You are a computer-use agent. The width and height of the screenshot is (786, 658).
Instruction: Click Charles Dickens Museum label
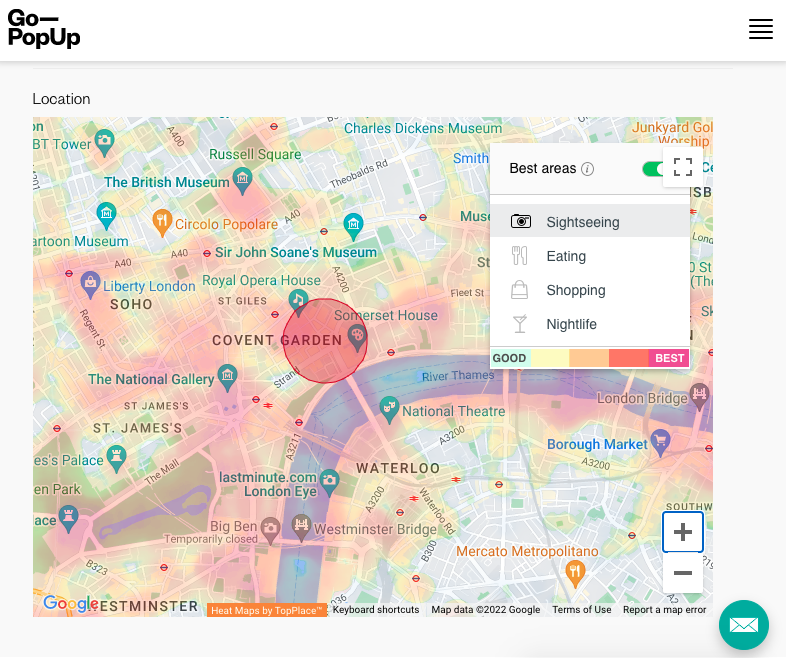click(423, 128)
